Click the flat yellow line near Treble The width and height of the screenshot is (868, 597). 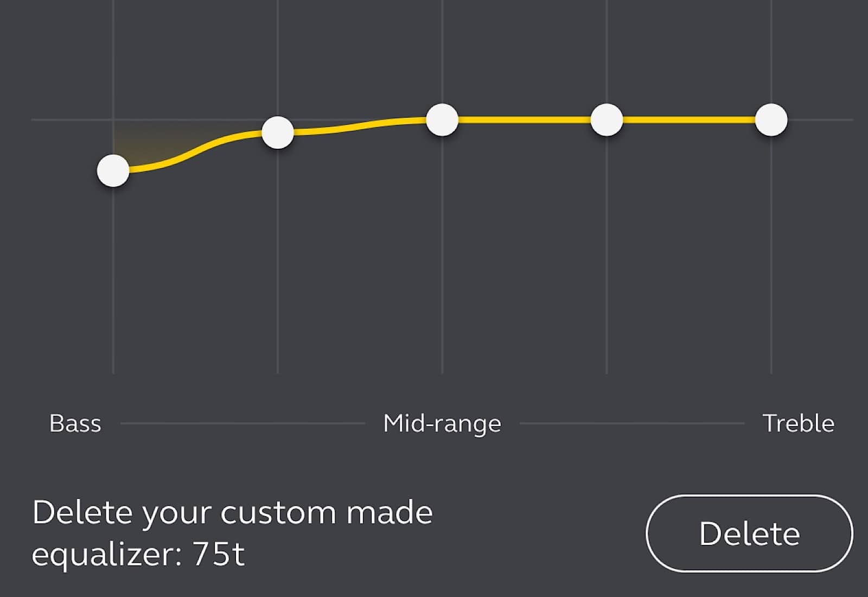click(694, 119)
